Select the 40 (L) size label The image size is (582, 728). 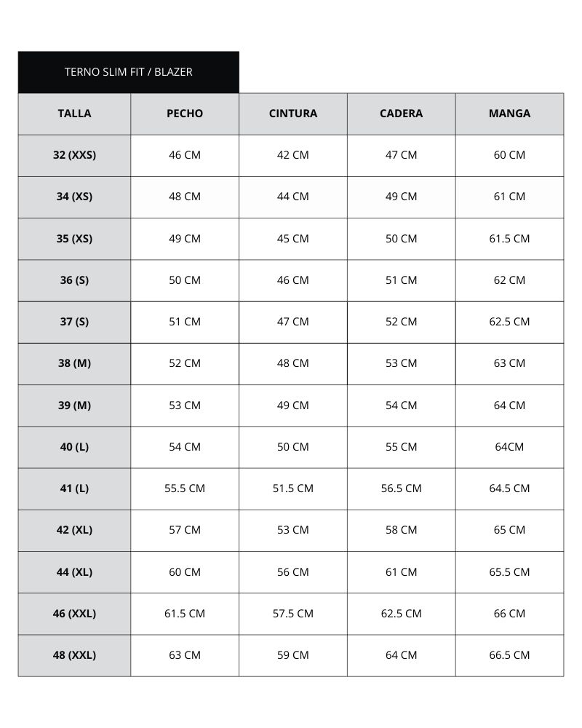(74, 447)
